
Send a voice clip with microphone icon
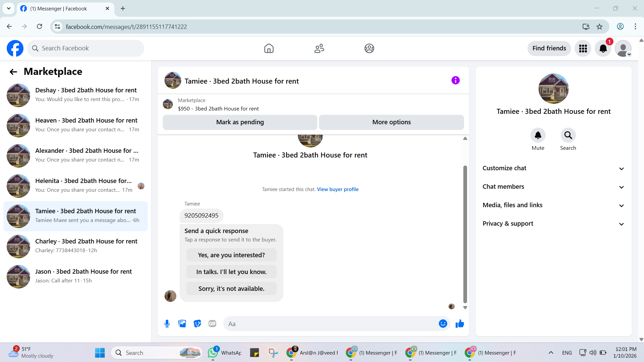click(x=167, y=324)
